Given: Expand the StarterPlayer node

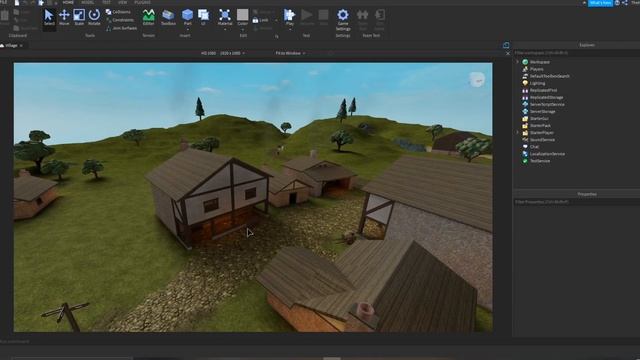Looking at the screenshot, I should pos(518,133).
